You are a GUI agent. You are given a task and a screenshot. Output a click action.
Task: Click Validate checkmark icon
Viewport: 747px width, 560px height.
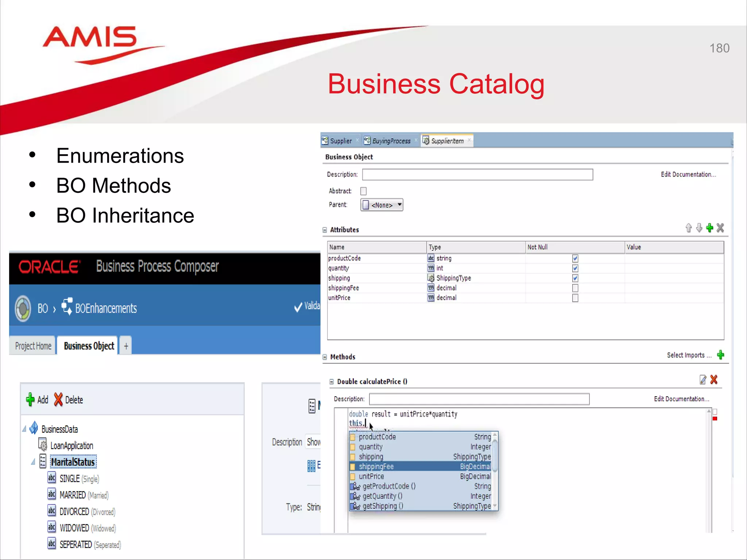point(298,307)
